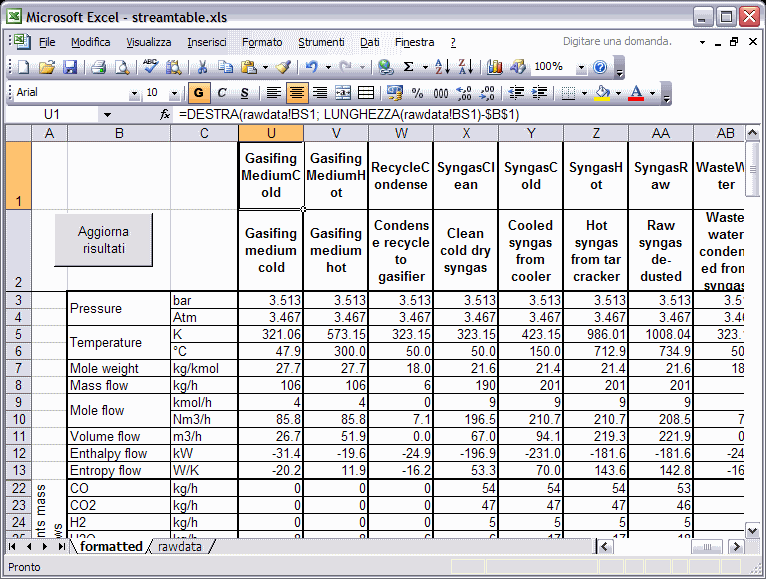Click the Strumenti menu
Viewport: 766px width, 579px height.
[x=321, y=42]
